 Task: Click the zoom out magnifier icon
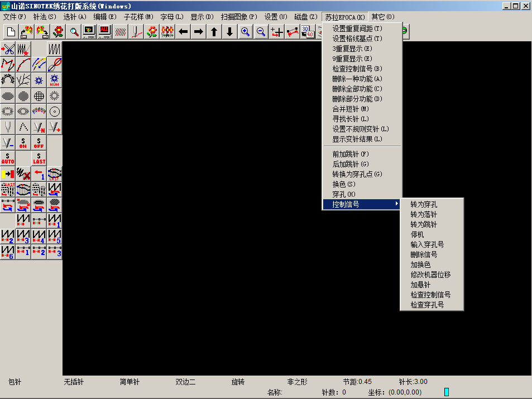click(x=261, y=32)
